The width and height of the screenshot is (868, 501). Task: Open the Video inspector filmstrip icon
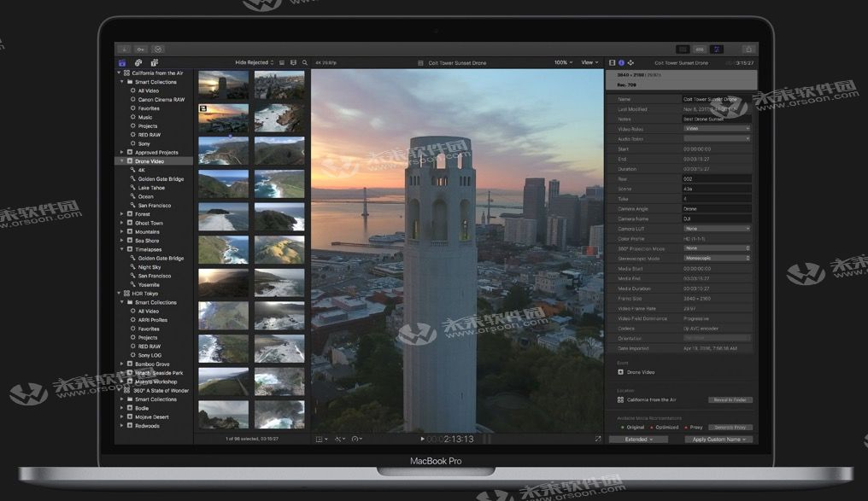613,63
